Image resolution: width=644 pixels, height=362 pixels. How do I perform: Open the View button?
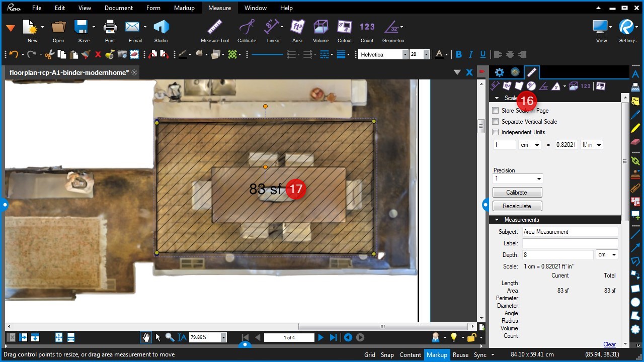[x=601, y=31]
